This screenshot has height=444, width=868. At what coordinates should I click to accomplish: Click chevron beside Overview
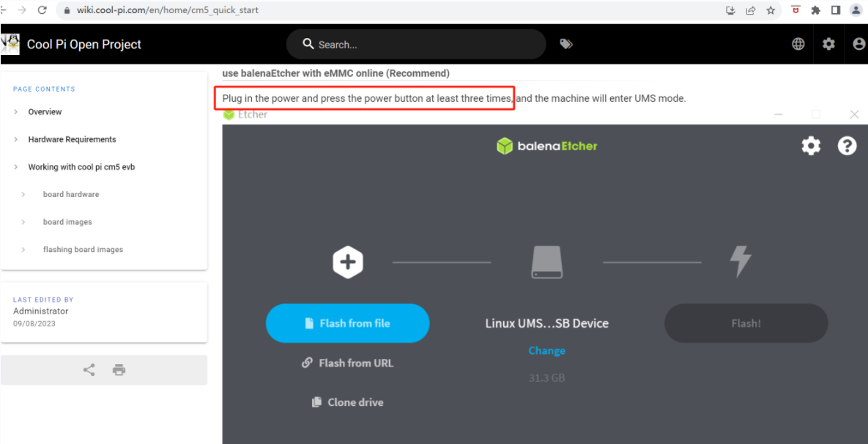pyautogui.click(x=16, y=112)
